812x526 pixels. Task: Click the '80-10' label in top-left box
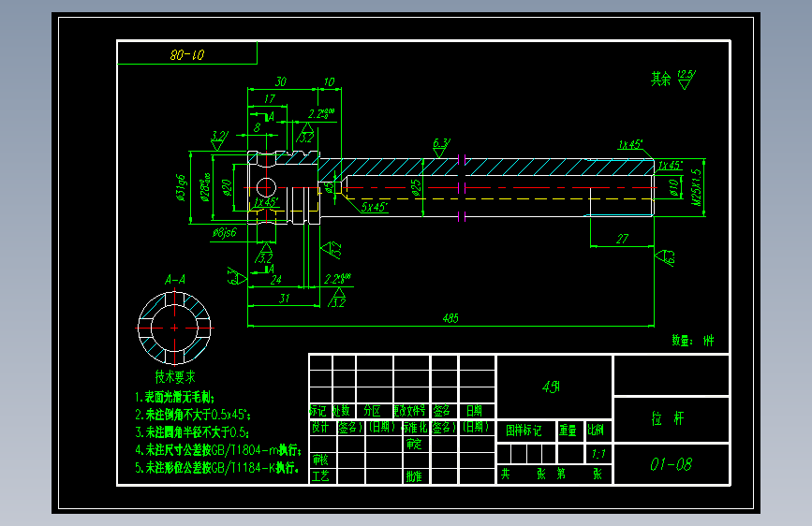pyautogui.click(x=187, y=54)
